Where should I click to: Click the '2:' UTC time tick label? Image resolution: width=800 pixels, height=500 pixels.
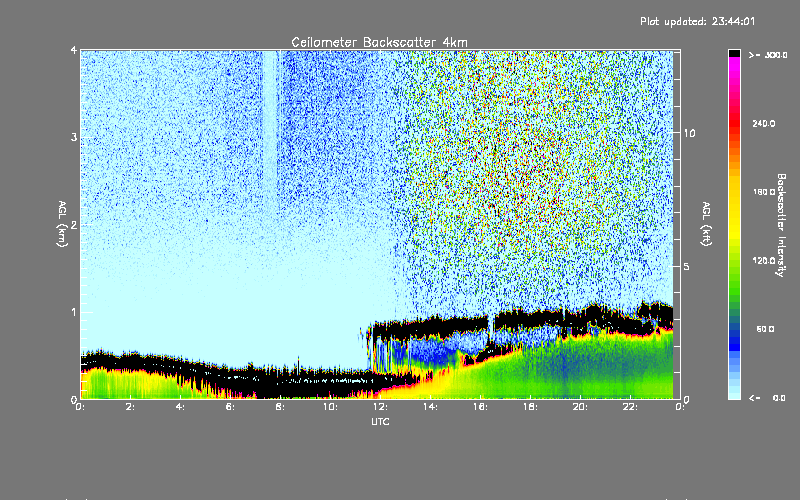click(130, 407)
